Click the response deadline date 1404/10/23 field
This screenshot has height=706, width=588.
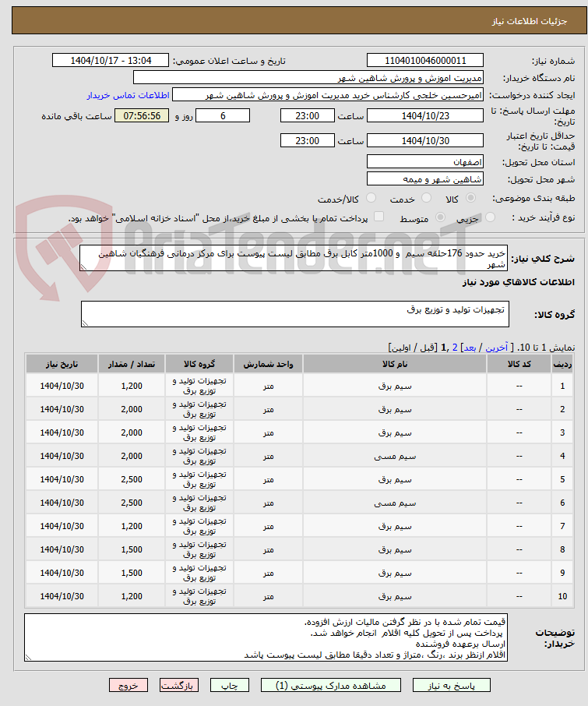click(425, 115)
